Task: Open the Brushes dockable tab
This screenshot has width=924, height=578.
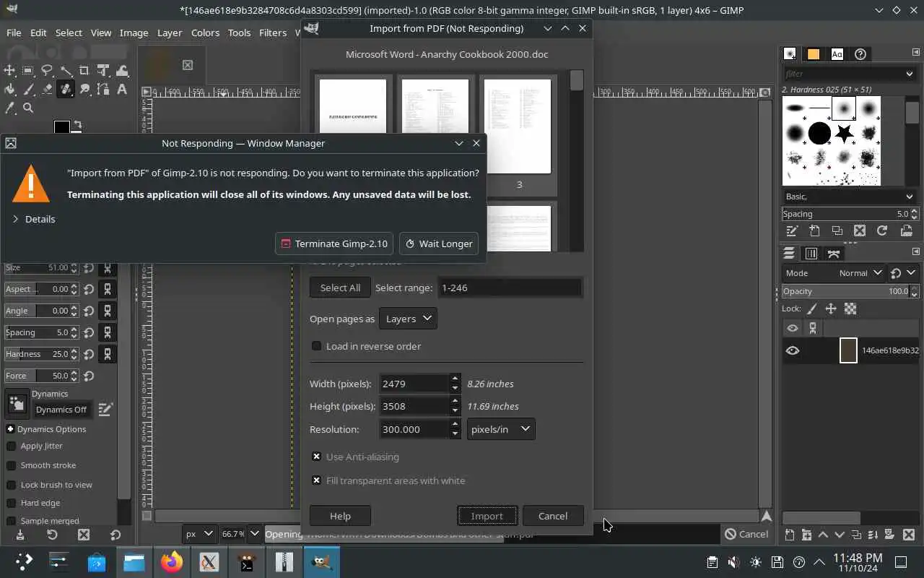Action: click(790, 54)
